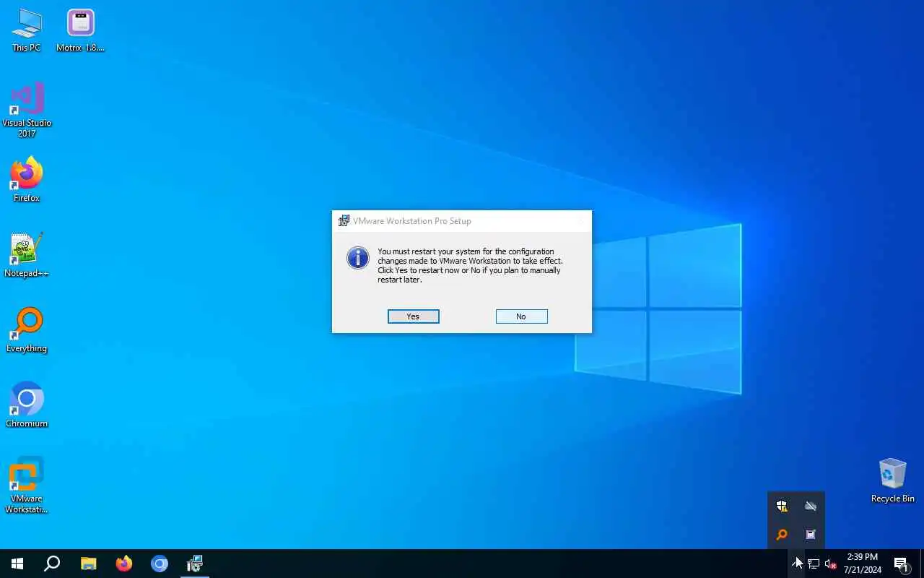Collapse the hidden tray icons arrow
This screenshot has width=924, height=578.
[796, 564]
